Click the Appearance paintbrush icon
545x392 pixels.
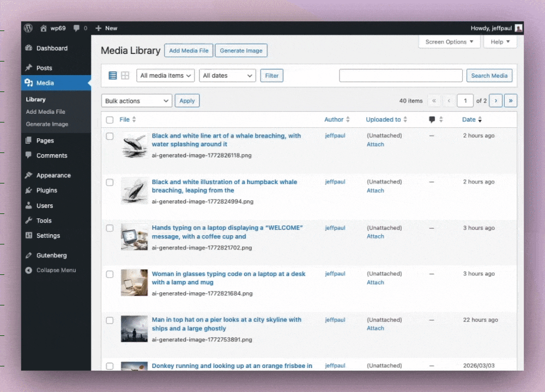(29, 175)
